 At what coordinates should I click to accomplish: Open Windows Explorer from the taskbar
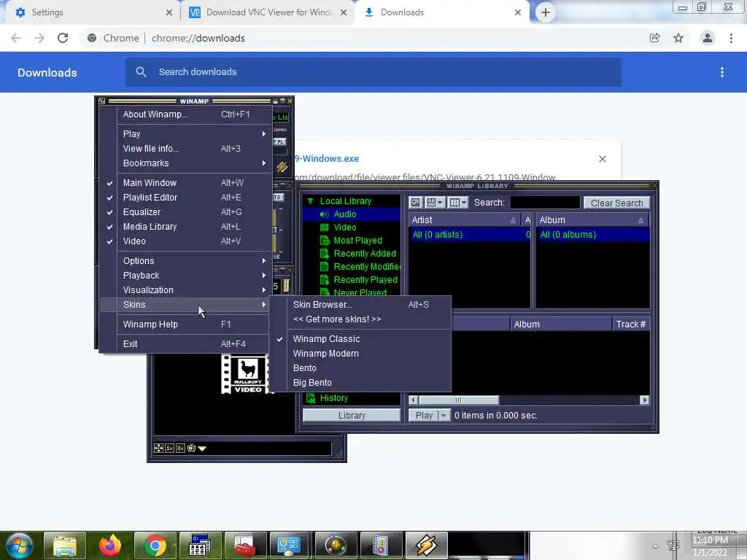coord(65,545)
